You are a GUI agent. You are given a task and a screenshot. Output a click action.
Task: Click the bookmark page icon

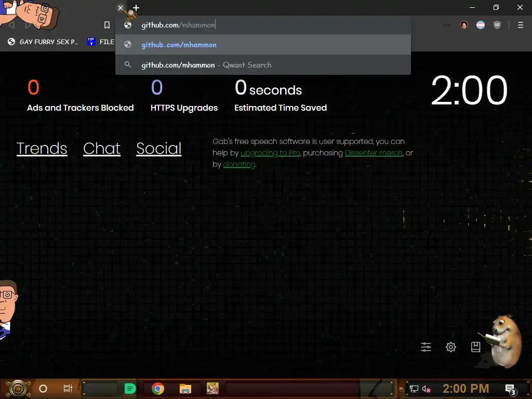(x=107, y=25)
